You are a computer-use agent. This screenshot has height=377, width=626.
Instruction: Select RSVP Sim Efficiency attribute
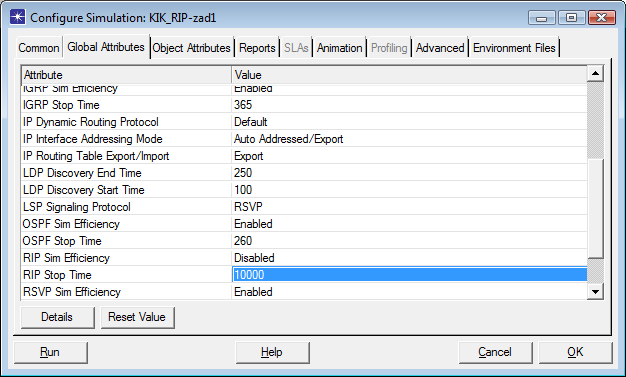[126, 292]
